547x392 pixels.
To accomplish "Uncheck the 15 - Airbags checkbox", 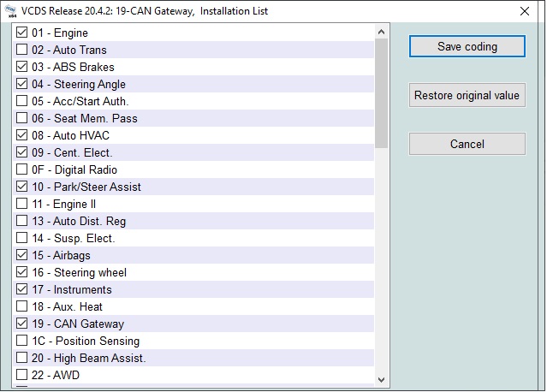I will (21, 255).
